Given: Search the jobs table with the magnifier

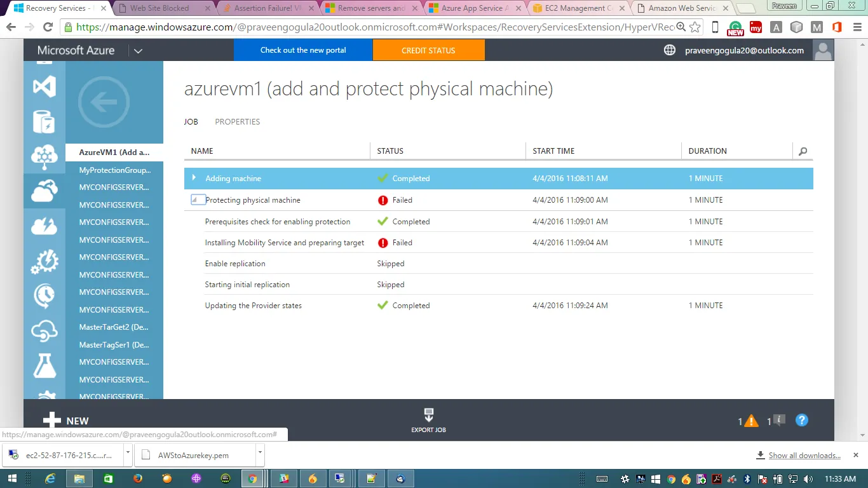Looking at the screenshot, I should 803,151.
